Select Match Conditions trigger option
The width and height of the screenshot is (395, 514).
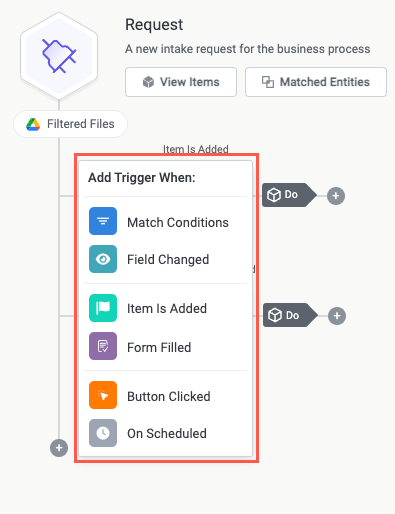pyautogui.click(x=166, y=221)
